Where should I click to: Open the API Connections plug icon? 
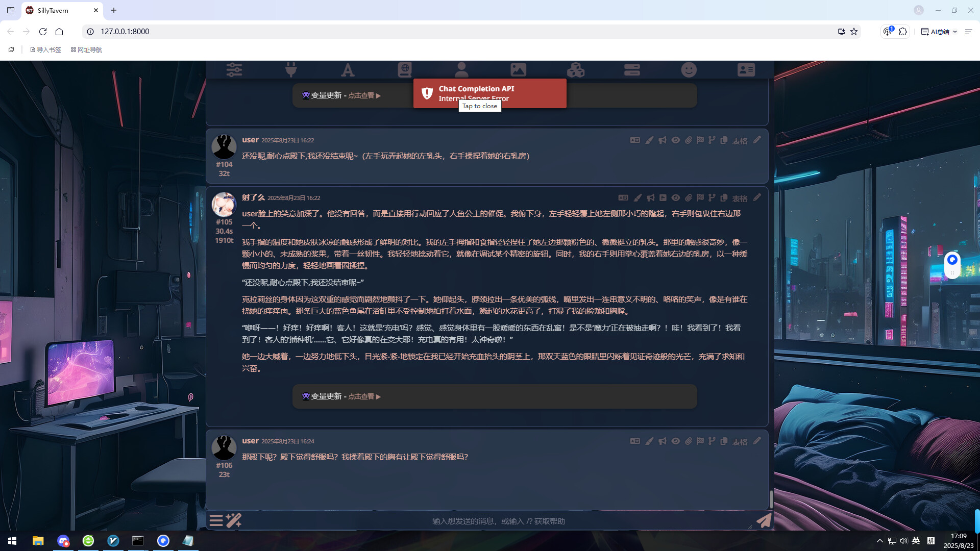pos(291,70)
